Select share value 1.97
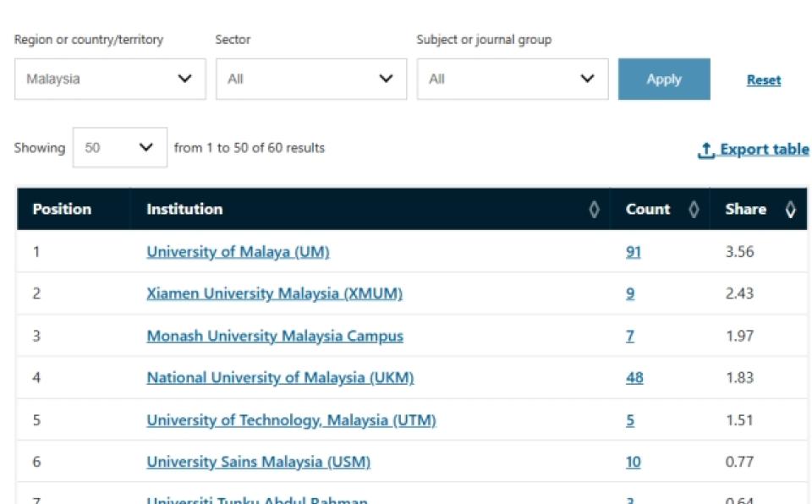 739,336
